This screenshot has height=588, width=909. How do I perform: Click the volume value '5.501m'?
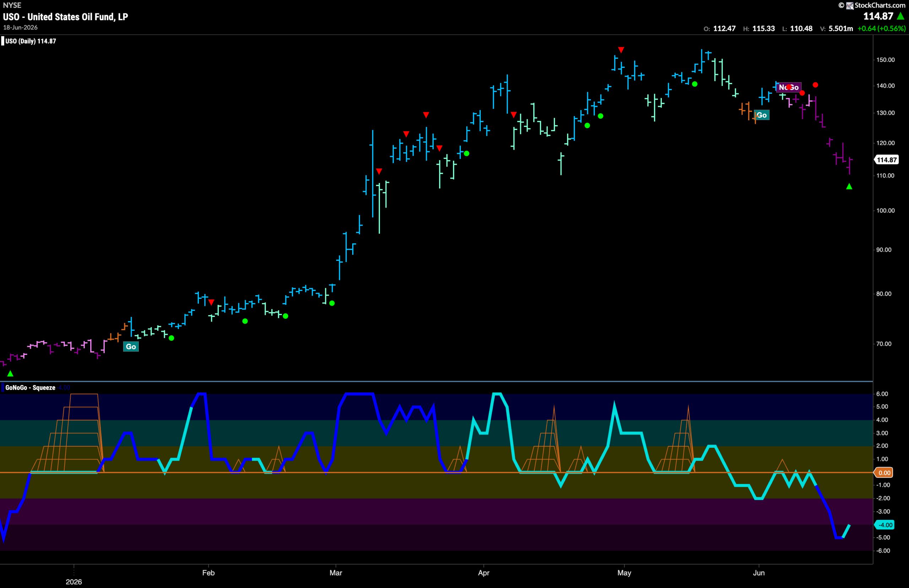pyautogui.click(x=840, y=29)
